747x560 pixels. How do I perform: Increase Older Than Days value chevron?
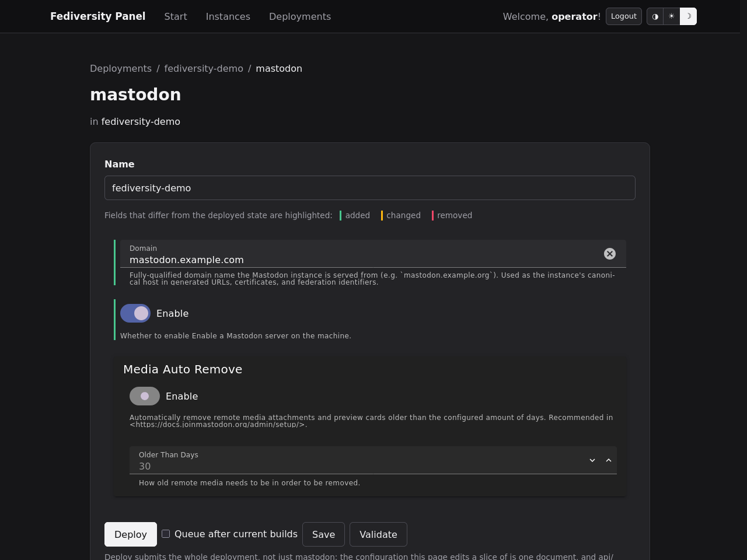pos(609,460)
